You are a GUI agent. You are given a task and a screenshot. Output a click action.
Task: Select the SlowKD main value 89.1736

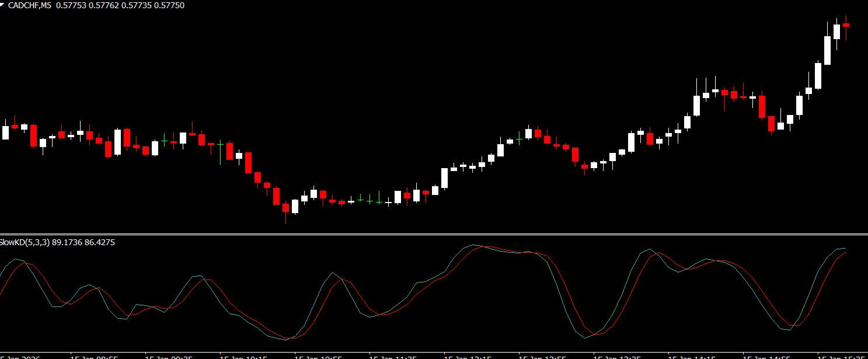pos(67,242)
